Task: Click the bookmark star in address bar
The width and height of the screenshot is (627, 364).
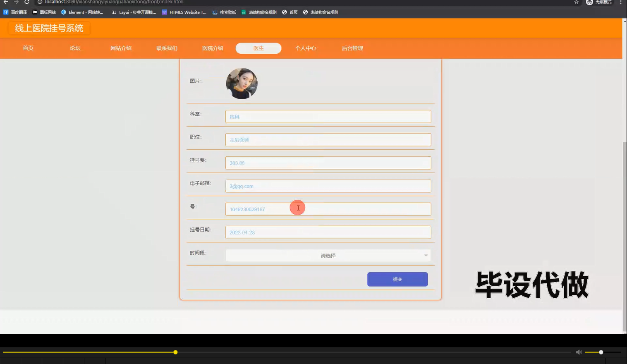Action: click(576, 2)
